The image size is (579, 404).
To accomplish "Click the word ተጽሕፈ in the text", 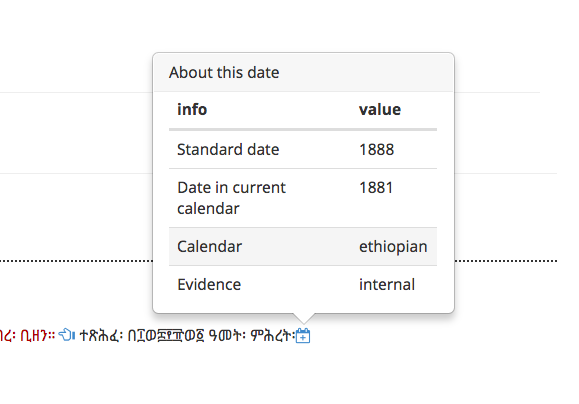I will 101,336.
